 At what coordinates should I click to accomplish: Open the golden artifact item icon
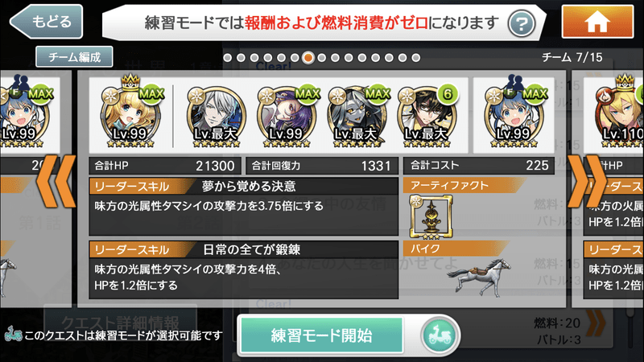[x=431, y=216]
